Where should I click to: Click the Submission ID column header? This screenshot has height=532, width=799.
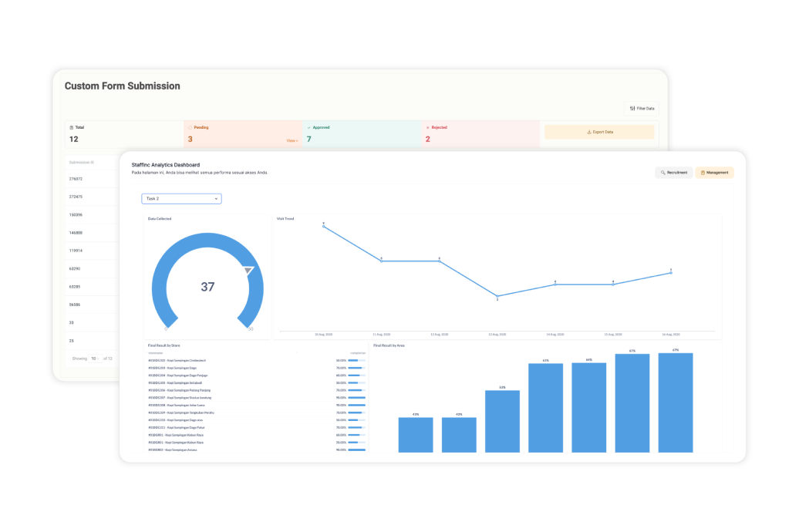coord(82,163)
